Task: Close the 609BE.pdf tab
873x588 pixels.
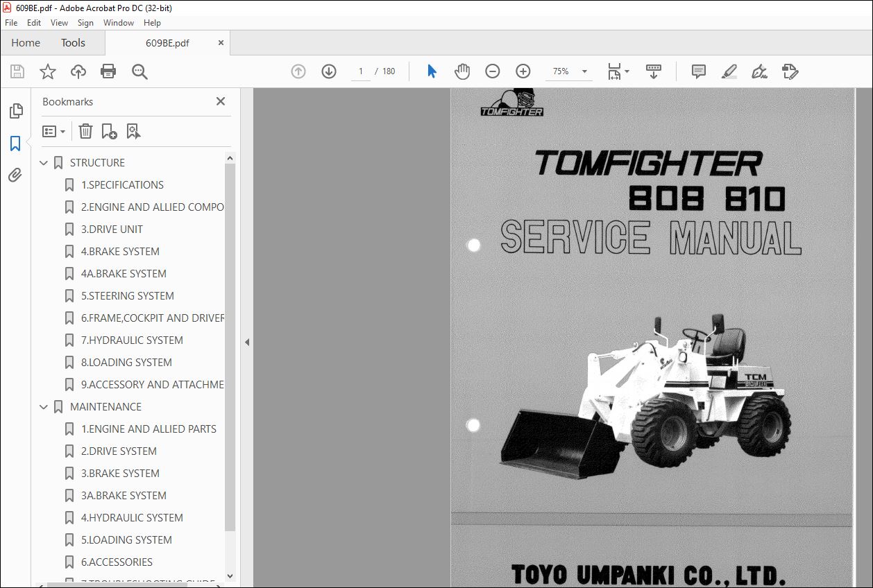Action: coord(221,42)
